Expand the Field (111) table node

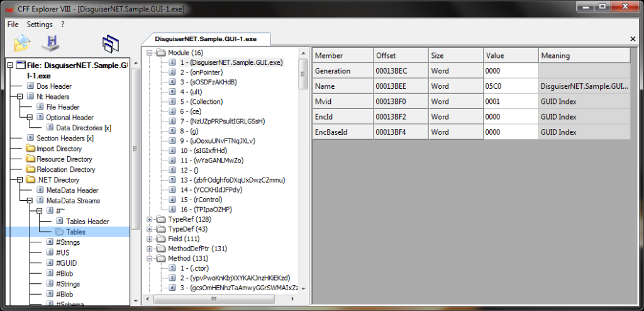click(150, 239)
